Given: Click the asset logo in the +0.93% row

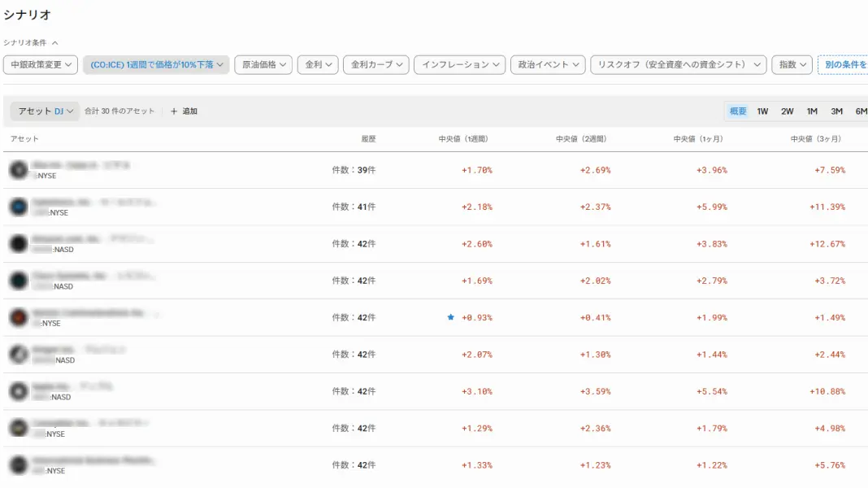Looking at the screenshot, I should coord(18,317).
